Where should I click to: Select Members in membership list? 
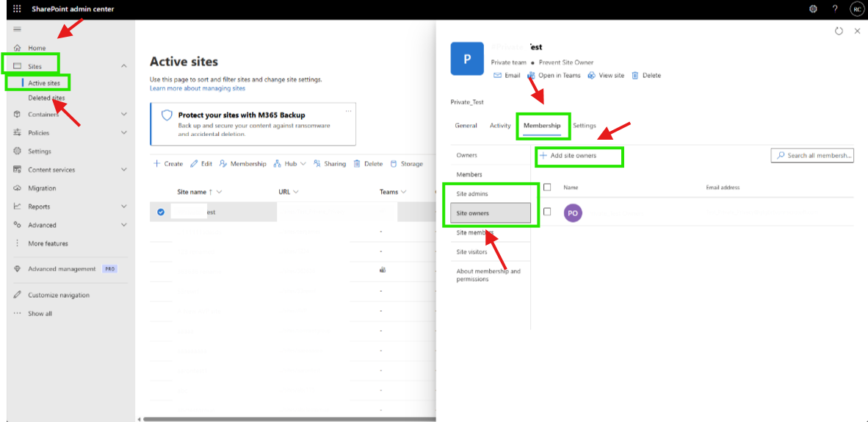(491, 175)
